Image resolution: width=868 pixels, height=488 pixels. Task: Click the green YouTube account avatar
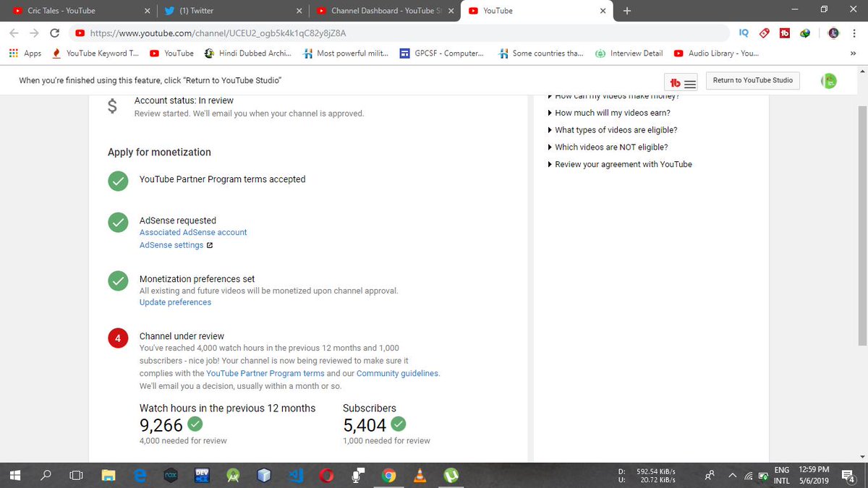pyautogui.click(x=829, y=81)
